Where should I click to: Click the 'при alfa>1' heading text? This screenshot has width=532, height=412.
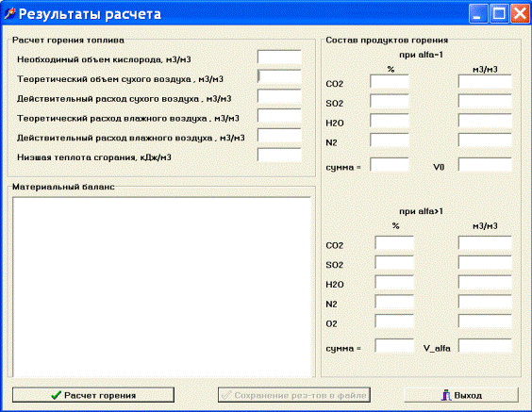pyautogui.click(x=421, y=211)
